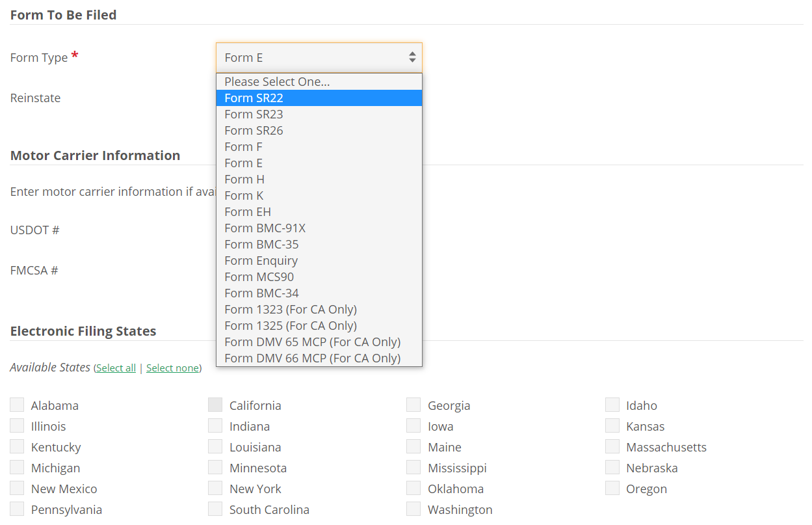Viewport: 812px width, 525px height.
Task: Select Form SR22 from the dropdown list
Action: tap(254, 98)
